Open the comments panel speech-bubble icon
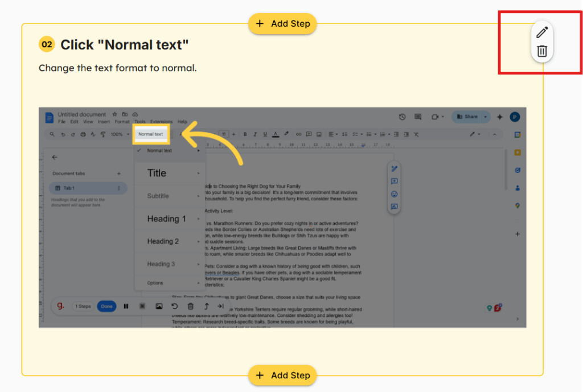The height and width of the screenshot is (392, 583). [418, 117]
